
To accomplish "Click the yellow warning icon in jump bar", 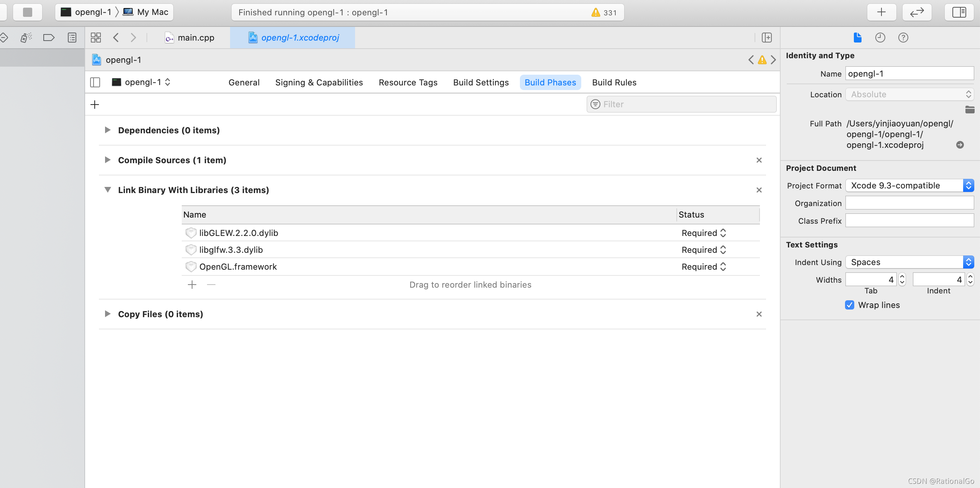I will click(762, 60).
